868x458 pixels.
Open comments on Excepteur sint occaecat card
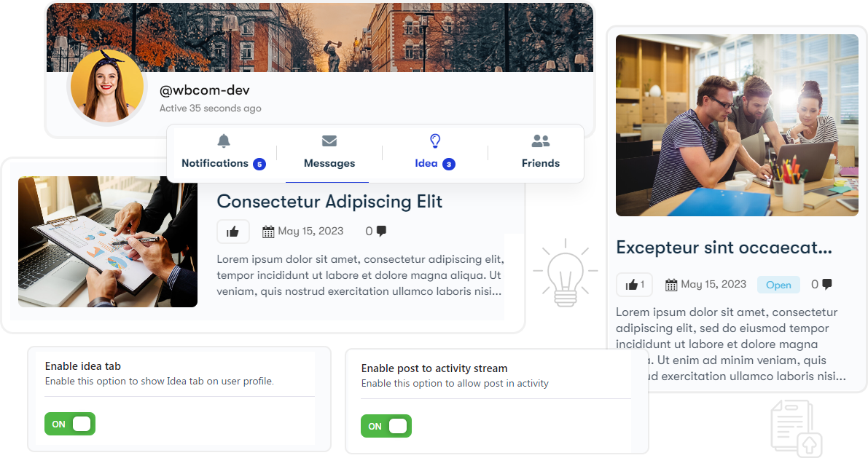pos(821,284)
